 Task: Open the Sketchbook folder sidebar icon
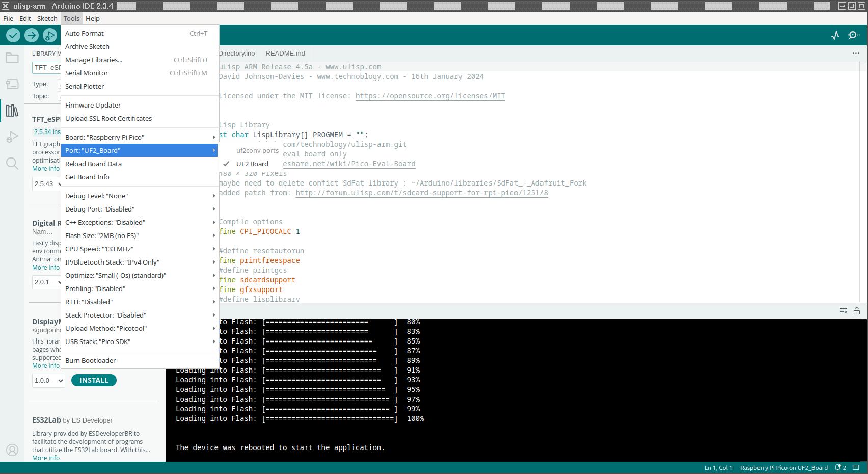[12, 58]
